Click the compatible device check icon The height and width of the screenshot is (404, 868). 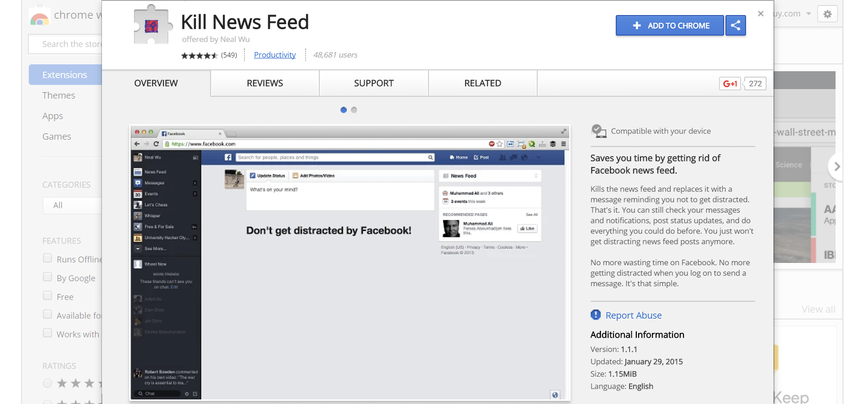pos(598,131)
